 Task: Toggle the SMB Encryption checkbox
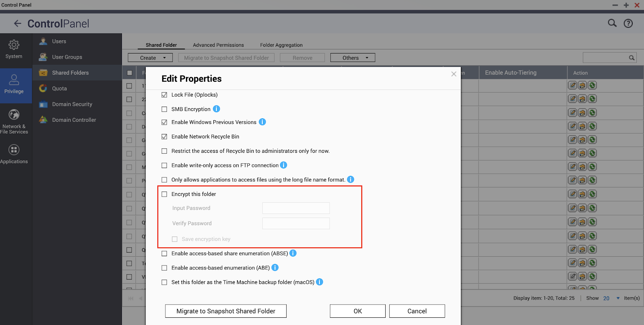tap(164, 109)
